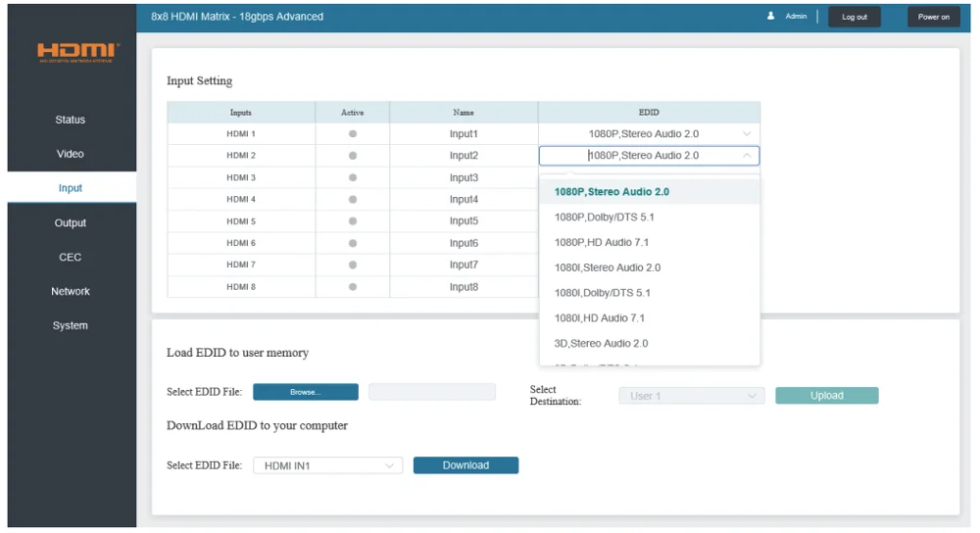Collapse the HDMI 2 EDID dropdown
The width and height of the screenshot is (980, 533).
[746, 156]
